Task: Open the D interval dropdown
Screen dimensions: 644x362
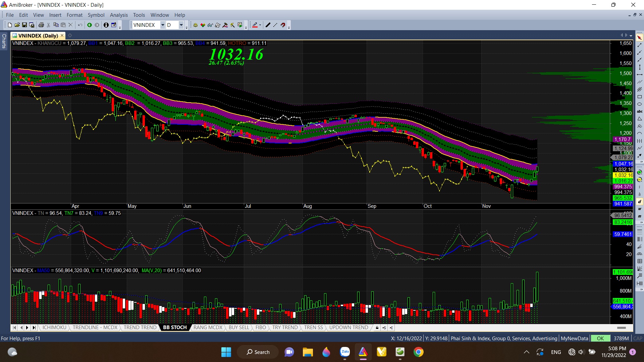Action: [x=181, y=25]
